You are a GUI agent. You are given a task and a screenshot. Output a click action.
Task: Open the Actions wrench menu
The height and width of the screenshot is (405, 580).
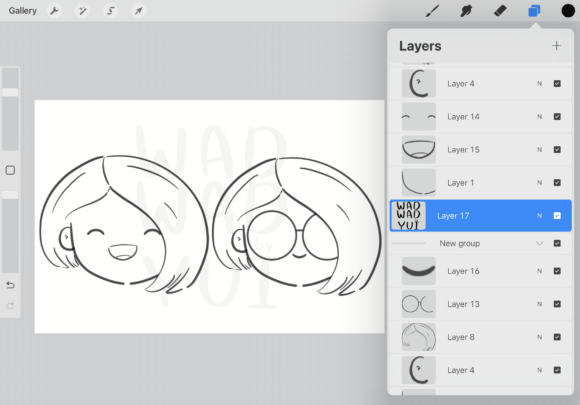tap(55, 11)
